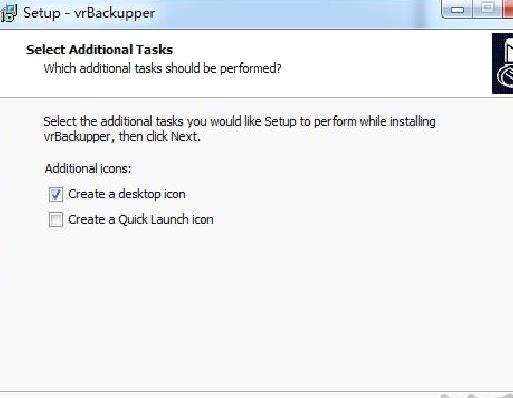This screenshot has height=398, width=513.
Task: Click empty area below the Quick Launch checkbox
Action: pyautogui.click(x=233, y=300)
